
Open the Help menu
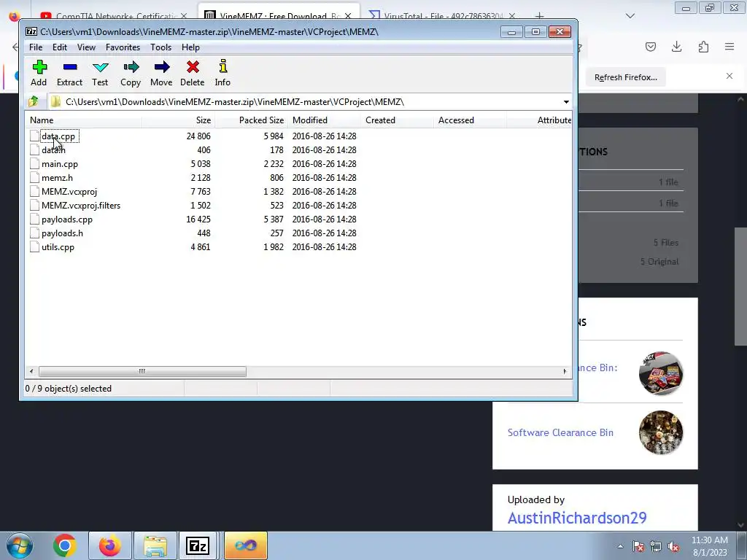pyautogui.click(x=190, y=47)
